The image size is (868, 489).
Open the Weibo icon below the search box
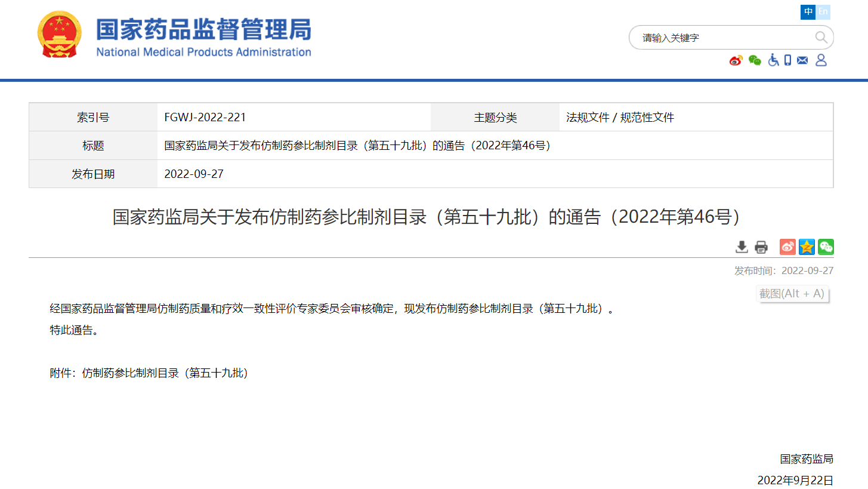[736, 60]
